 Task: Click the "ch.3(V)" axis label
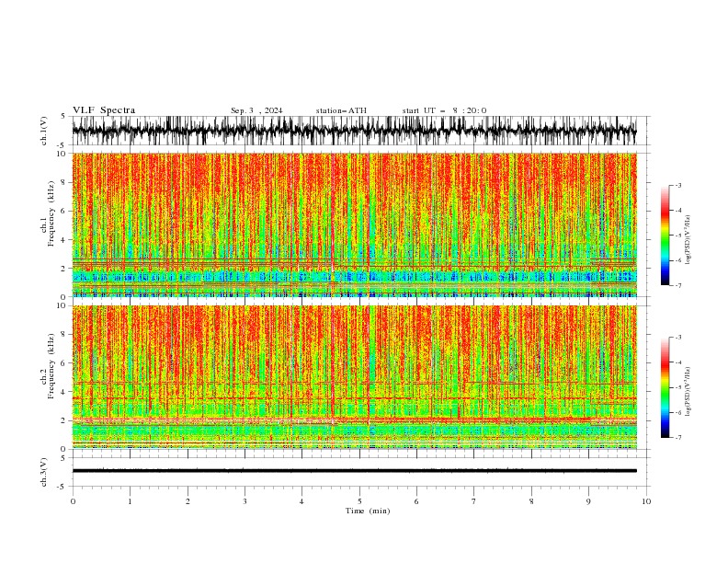(44, 472)
